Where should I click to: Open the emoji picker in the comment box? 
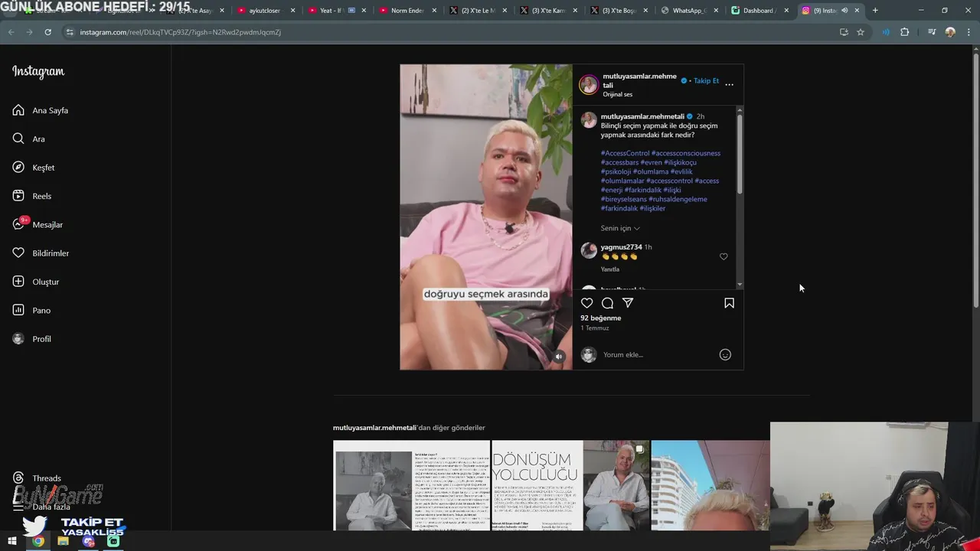tap(725, 354)
